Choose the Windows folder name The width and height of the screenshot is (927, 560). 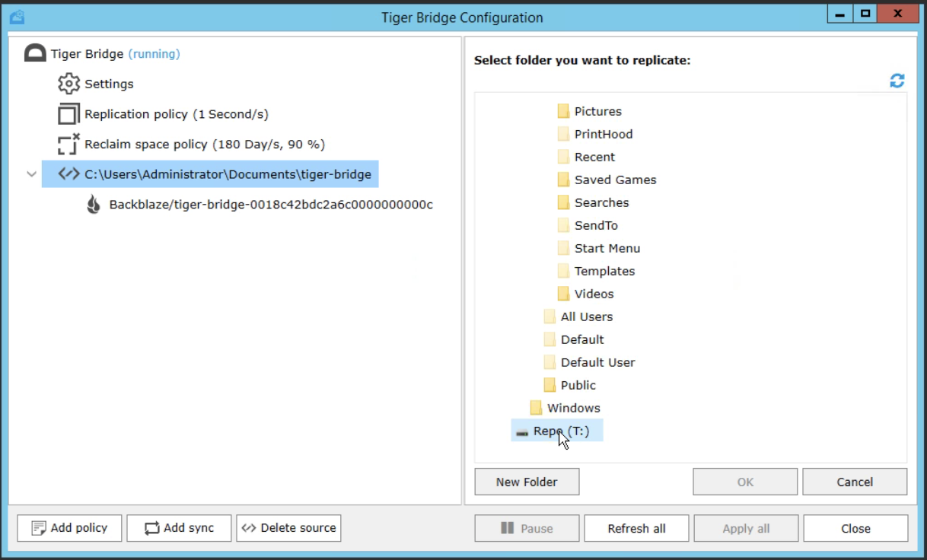574,408
